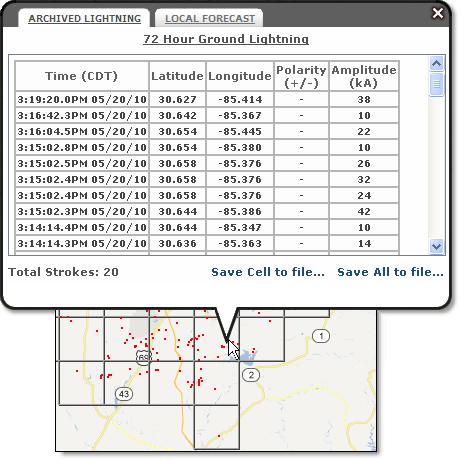Click Route 69 shield on map

(143, 357)
